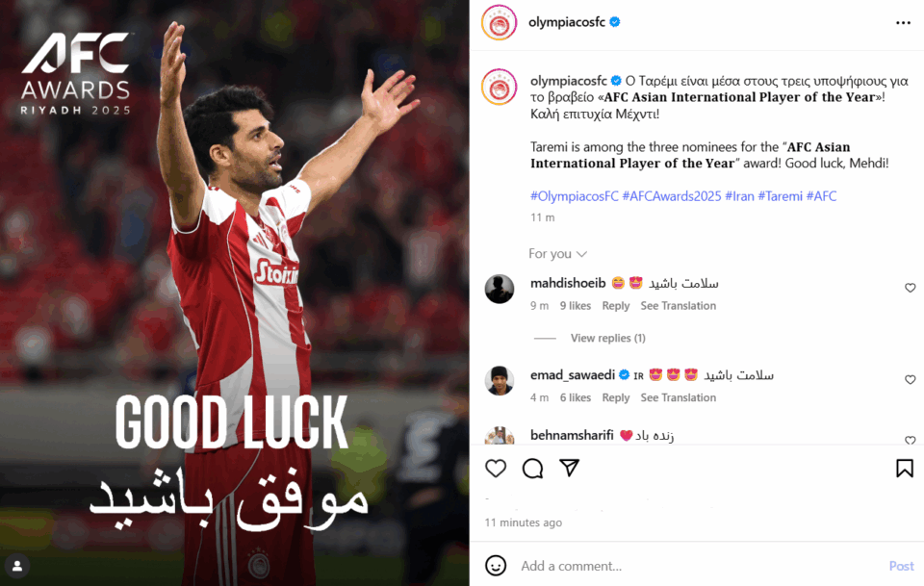Like emad_sawaedi's comment
The height and width of the screenshot is (586, 924).
click(910, 380)
